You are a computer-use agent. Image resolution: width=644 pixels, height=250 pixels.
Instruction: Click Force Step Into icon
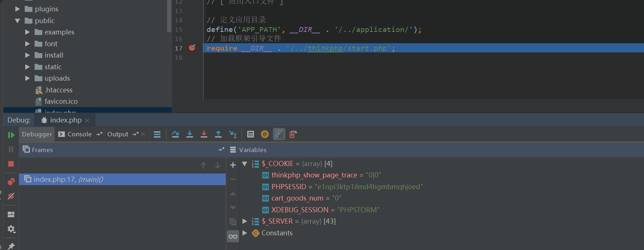[x=204, y=135]
